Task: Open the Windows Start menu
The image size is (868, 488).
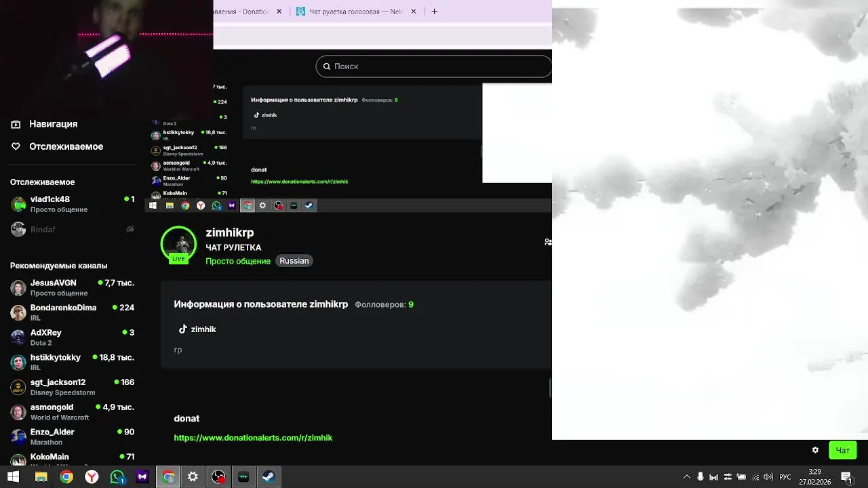Action: pyautogui.click(x=13, y=477)
